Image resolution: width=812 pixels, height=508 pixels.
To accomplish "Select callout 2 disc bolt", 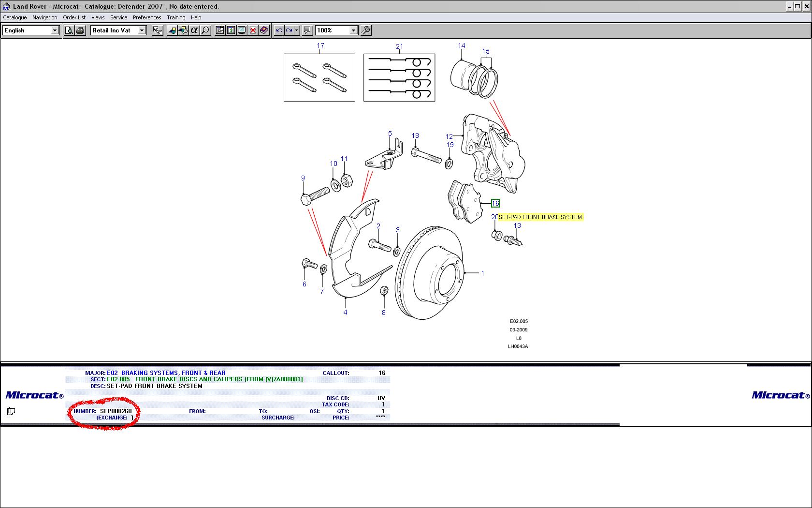I will point(378,226).
